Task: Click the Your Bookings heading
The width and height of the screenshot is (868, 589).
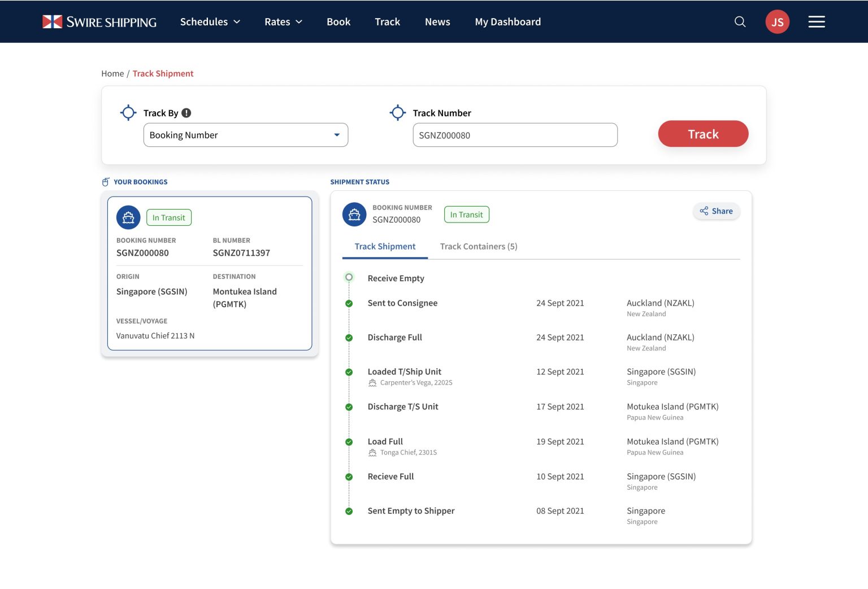Action: [x=141, y=182]
